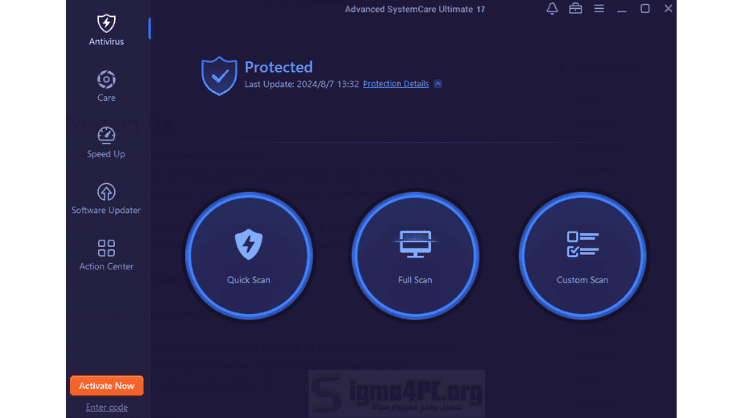Open the hamburger options menu
The image size is (743, 418).
point(599,9)
